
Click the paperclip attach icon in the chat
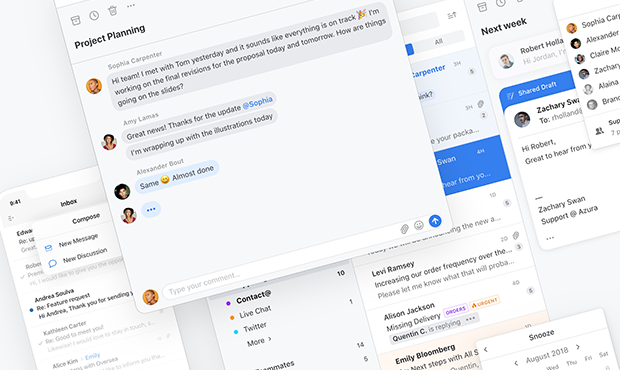(405, 229)
